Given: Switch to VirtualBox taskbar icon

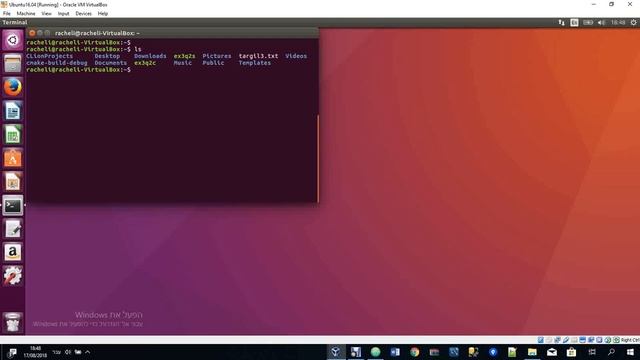Looking at the screenshot, I should (x=336, y=352).
